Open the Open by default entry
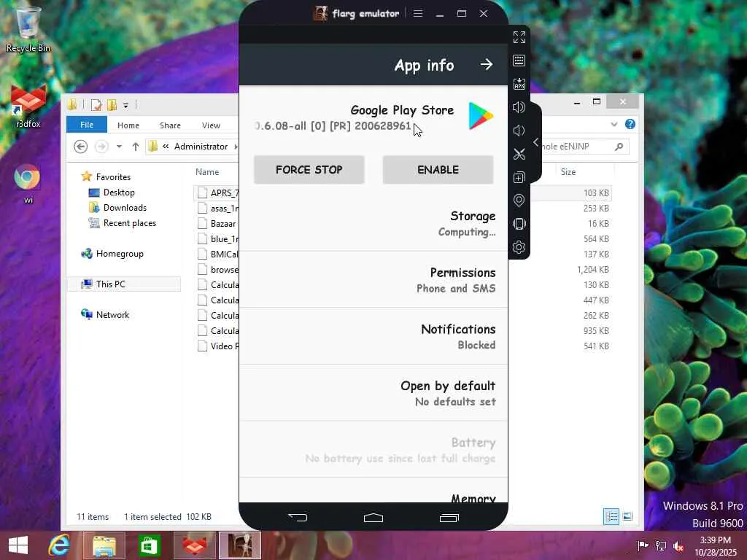 [373, 393]
